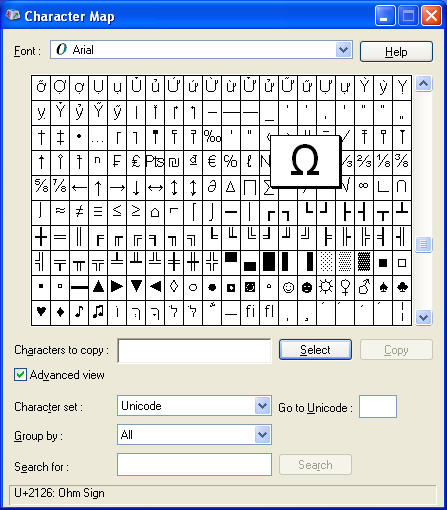Pick the dark shade block character
Screen dimensions: 447x510
click(364, 263)
